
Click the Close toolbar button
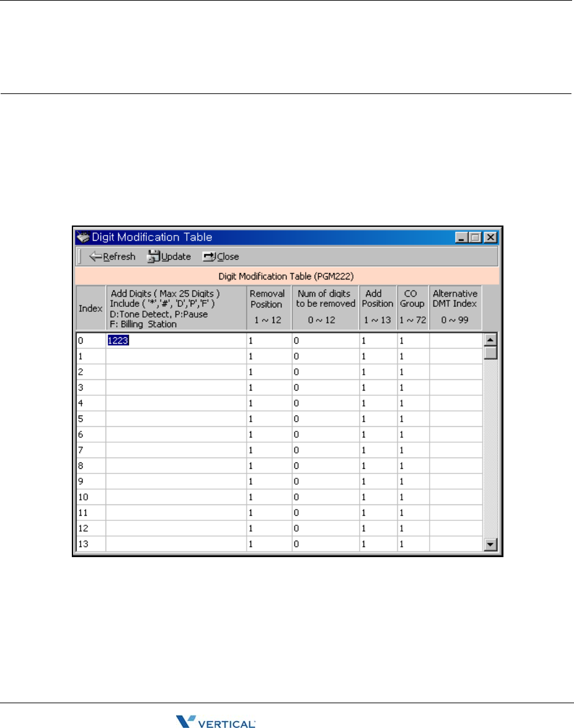tap(221, 256)
